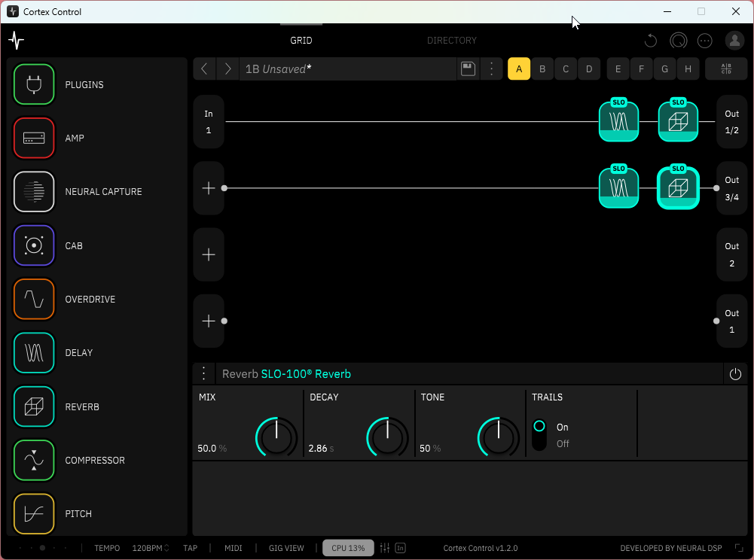Open the In 1 input selector
Image resolution: width=754 pixels, height=560 pixels.
208,122
